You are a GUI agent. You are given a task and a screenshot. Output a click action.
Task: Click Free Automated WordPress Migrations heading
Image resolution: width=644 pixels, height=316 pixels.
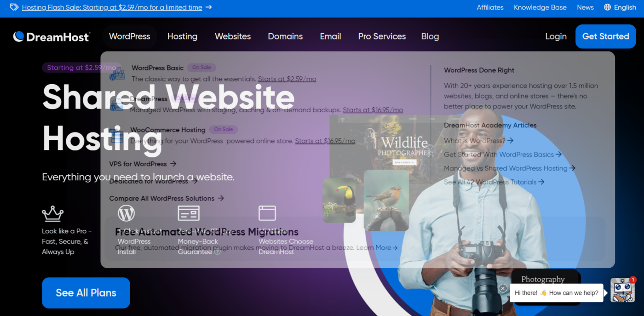[x=207, y=232]
